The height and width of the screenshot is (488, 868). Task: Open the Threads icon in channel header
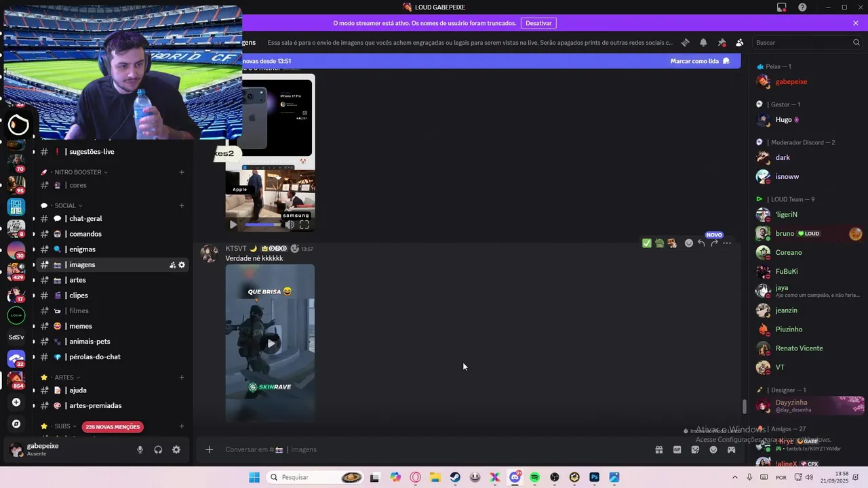[685, 42]
